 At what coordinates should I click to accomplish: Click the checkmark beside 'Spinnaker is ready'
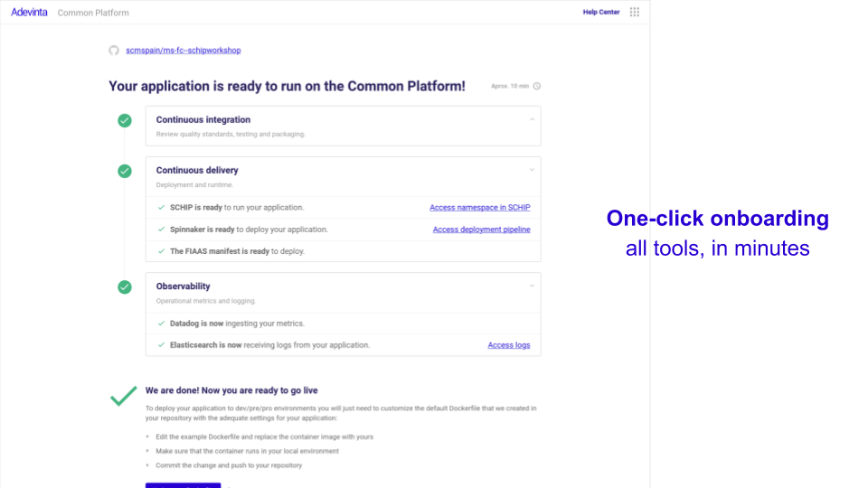[161, 230]
